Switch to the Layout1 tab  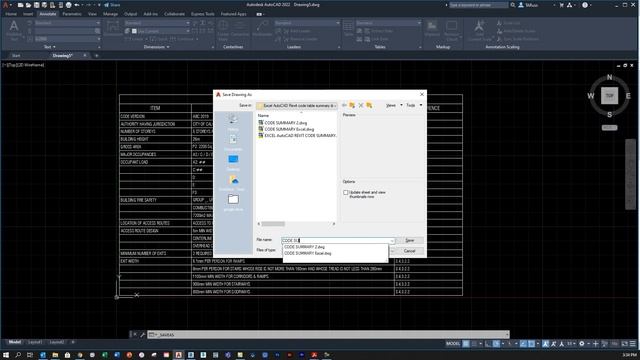[x=35, y=342]
